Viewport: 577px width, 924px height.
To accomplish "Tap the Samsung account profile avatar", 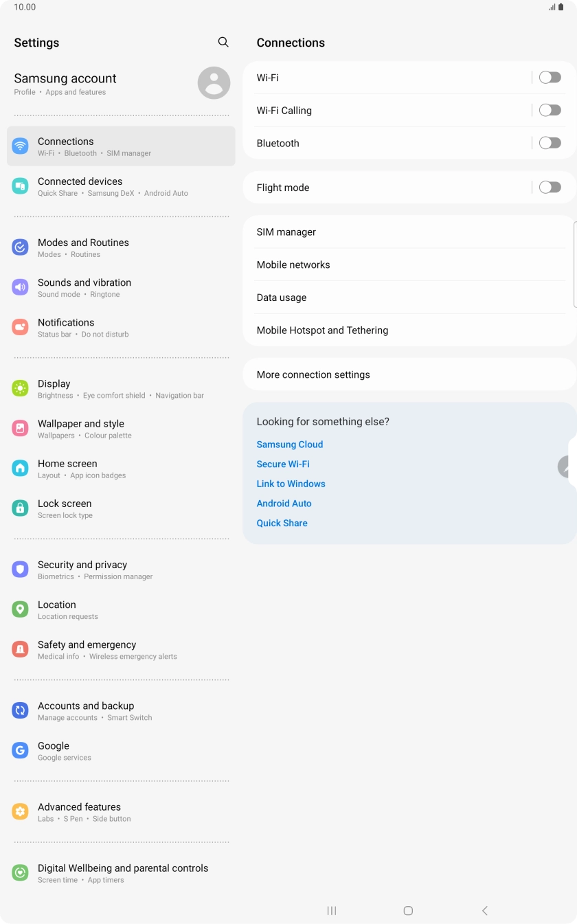I will (214, 83).
